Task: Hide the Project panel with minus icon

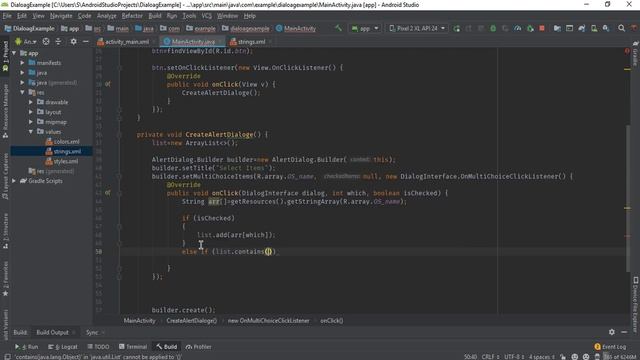Action: [x=85, y=42]
